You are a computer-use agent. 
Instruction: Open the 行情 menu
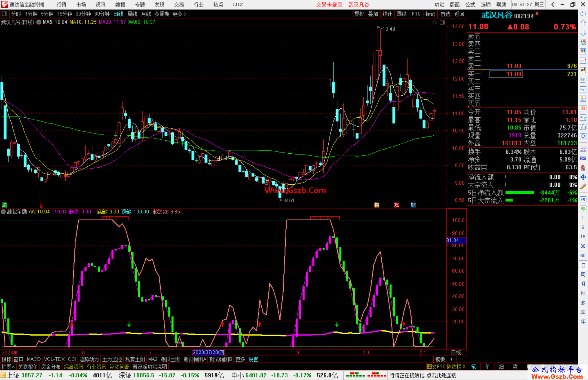click(62, 4)
